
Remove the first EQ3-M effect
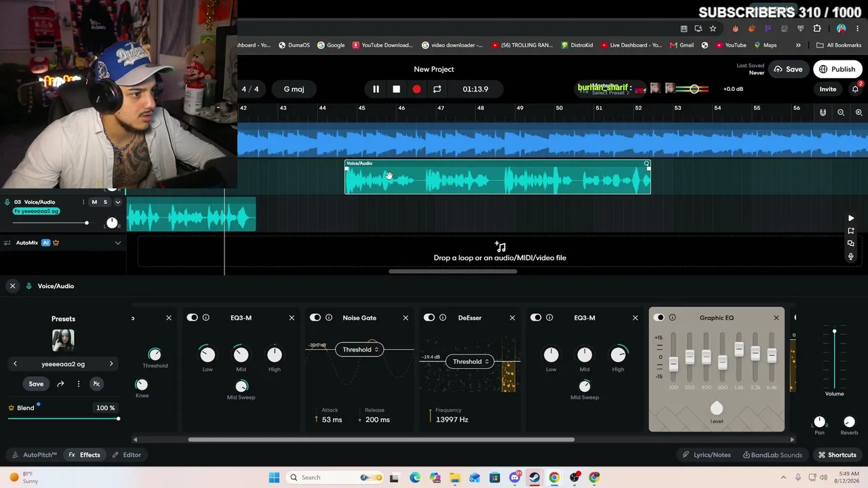(292, 317)
